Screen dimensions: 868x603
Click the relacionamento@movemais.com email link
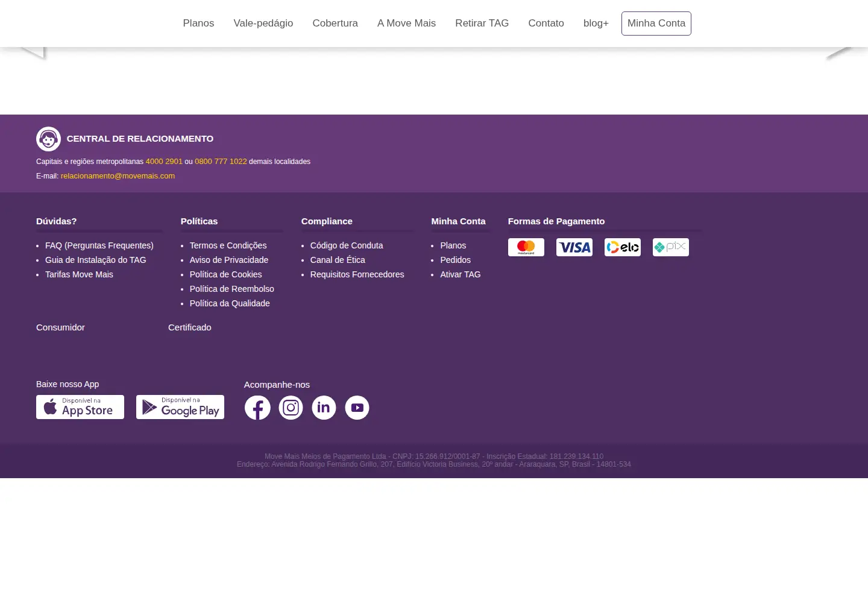pos(118,176)
